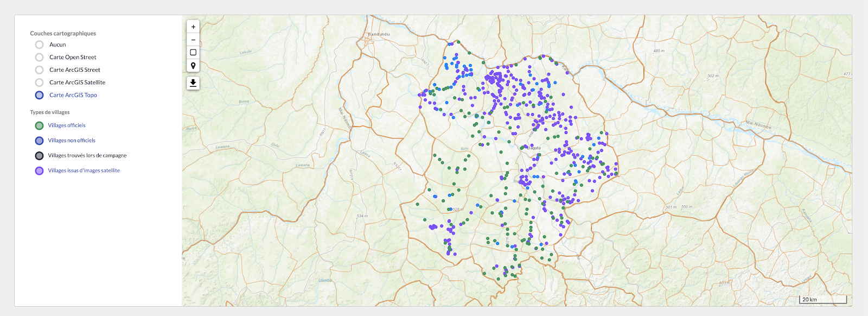Click the Couches cartographiques heading
The width and height of the screenshot is (868, 316).
click(x=63, y=33)
